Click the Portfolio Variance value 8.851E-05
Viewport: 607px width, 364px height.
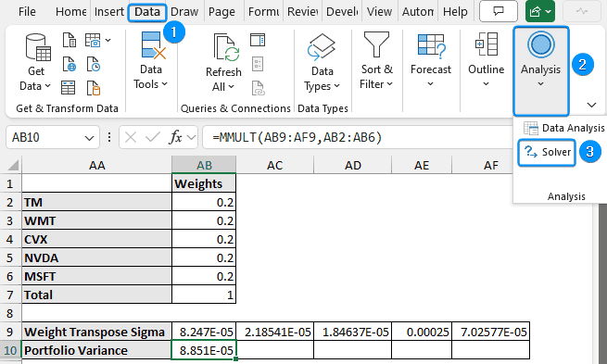point(204,350)
